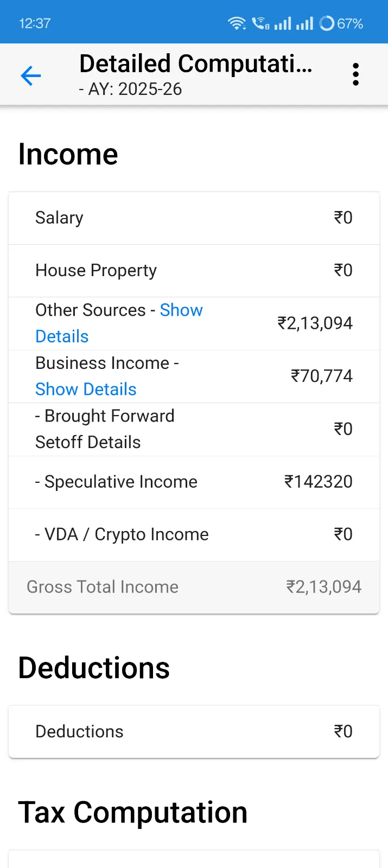
Task: Tap the back arrow icon
Action: pos(31,75)
